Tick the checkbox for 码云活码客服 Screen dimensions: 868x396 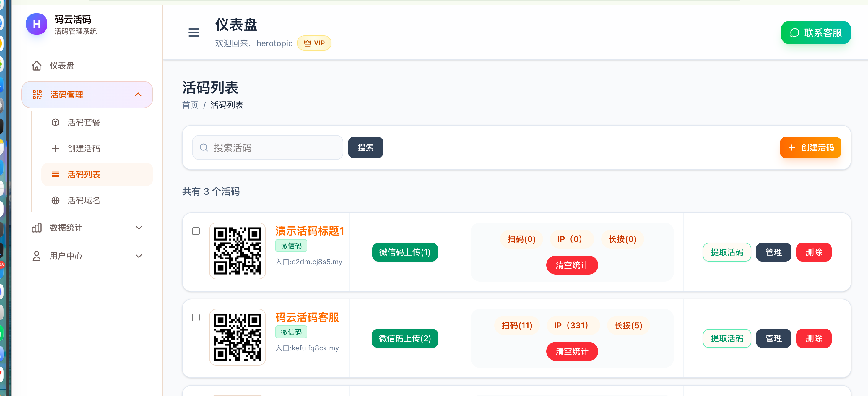click(196, 317)
